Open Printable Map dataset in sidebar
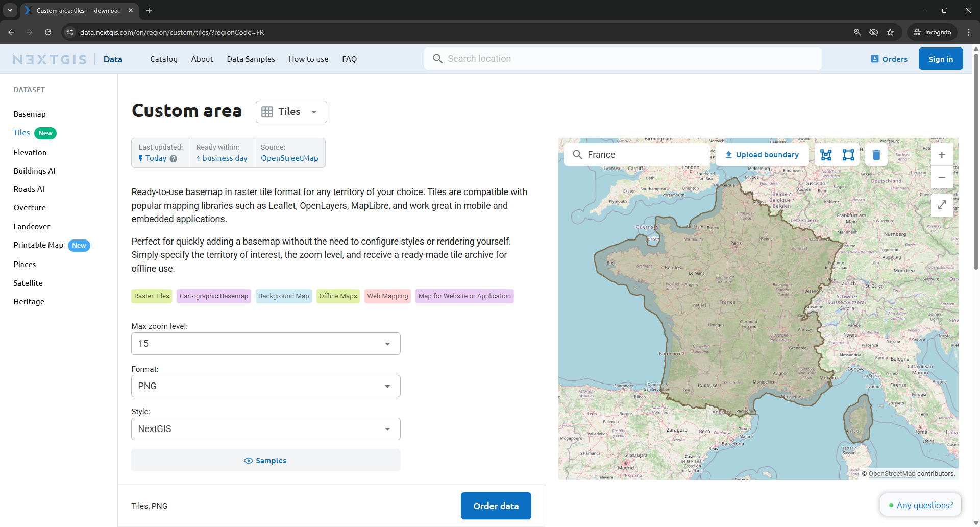980x527 pixels. coord(38,245)
